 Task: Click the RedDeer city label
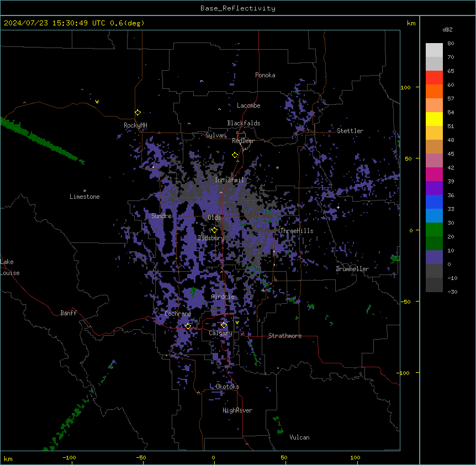click(243, 141)
